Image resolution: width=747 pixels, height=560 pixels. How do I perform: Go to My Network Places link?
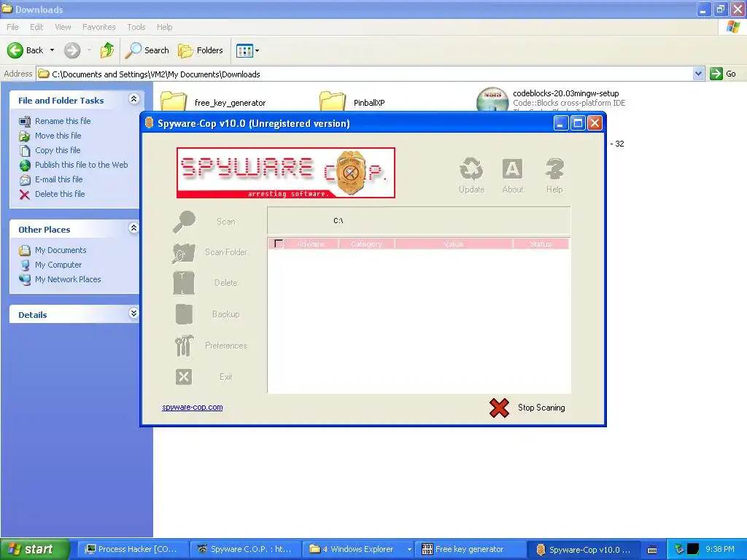point(68,279)
